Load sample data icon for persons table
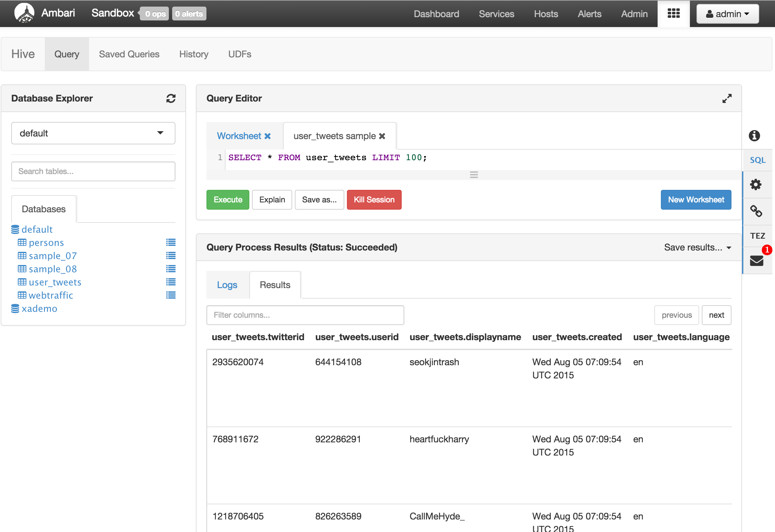 [171, 242]
